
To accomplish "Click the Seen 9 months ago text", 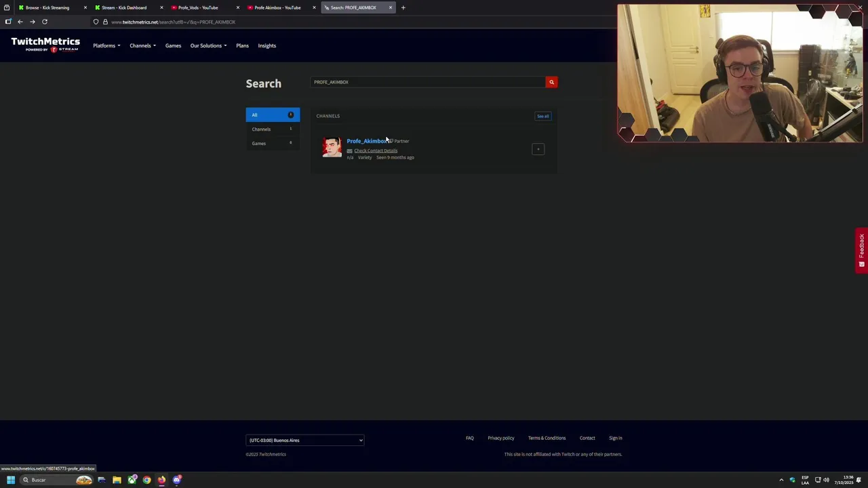I will coord(395,157).
